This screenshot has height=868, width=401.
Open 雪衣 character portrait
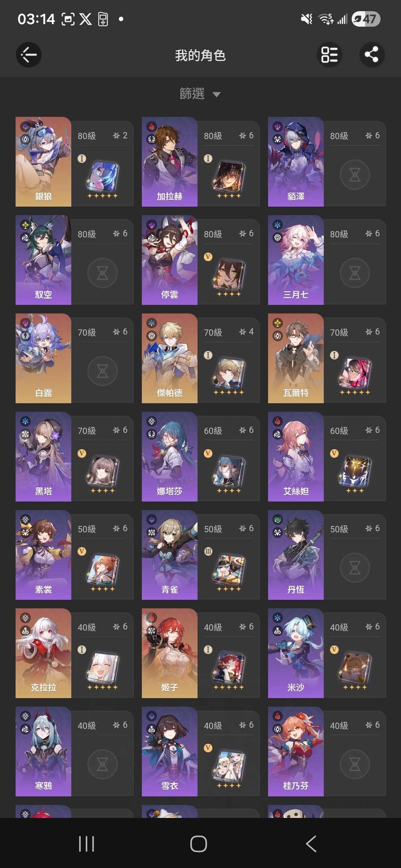pos(169,752)
